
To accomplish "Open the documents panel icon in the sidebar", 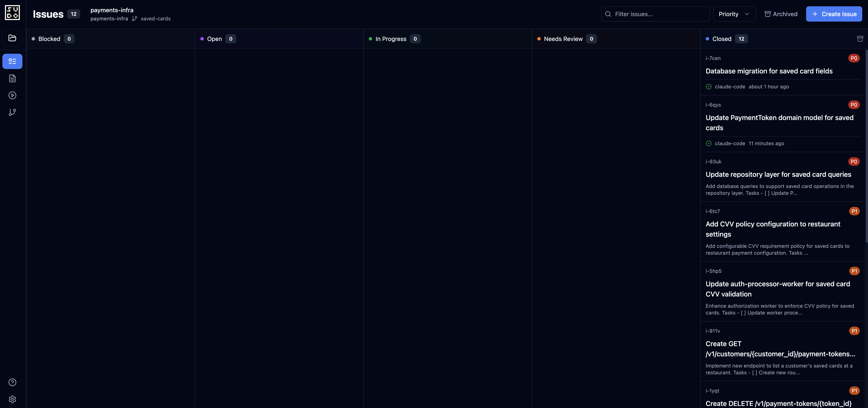I will click(x=12, y=78).
